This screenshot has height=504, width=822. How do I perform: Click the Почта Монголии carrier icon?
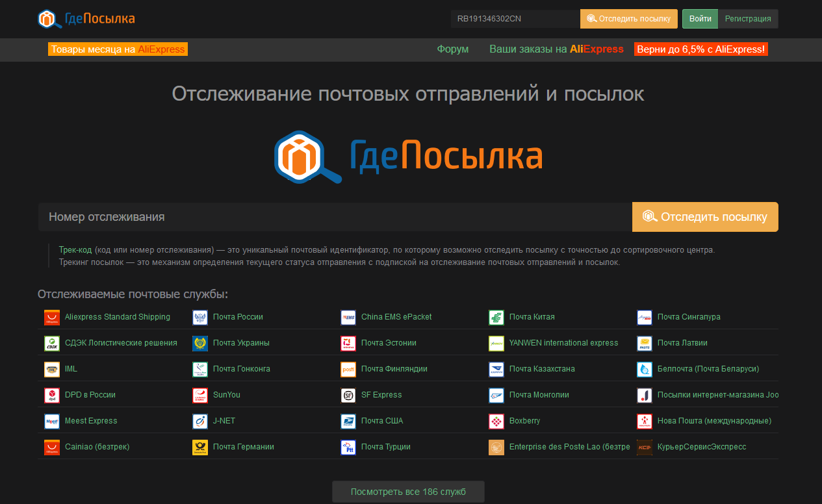click(x=496, y=396)
